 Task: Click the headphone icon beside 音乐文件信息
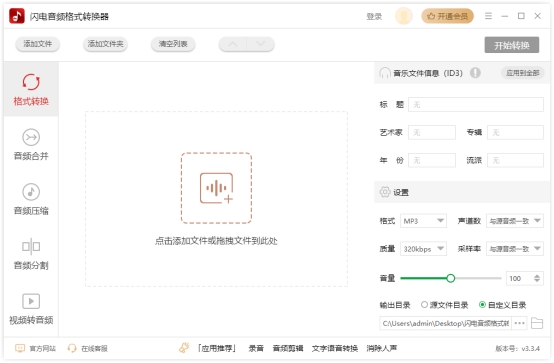click(x=385, y=73)
